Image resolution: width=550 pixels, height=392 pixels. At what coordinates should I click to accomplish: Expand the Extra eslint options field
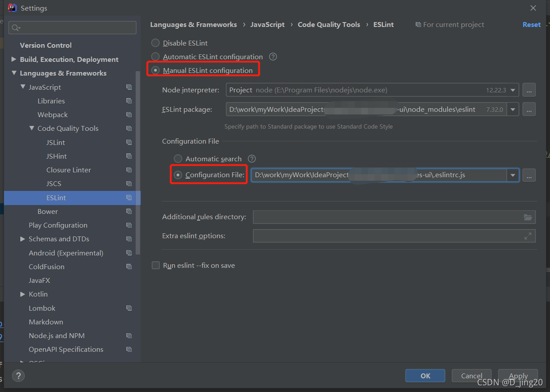point(528,236)
